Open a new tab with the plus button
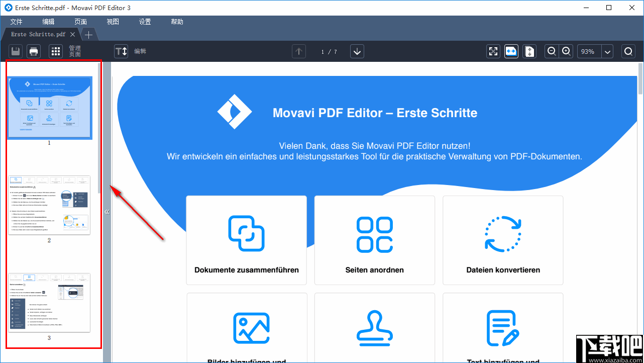The height and width of the screenshot is (363, 644). [x=88, y=34]
